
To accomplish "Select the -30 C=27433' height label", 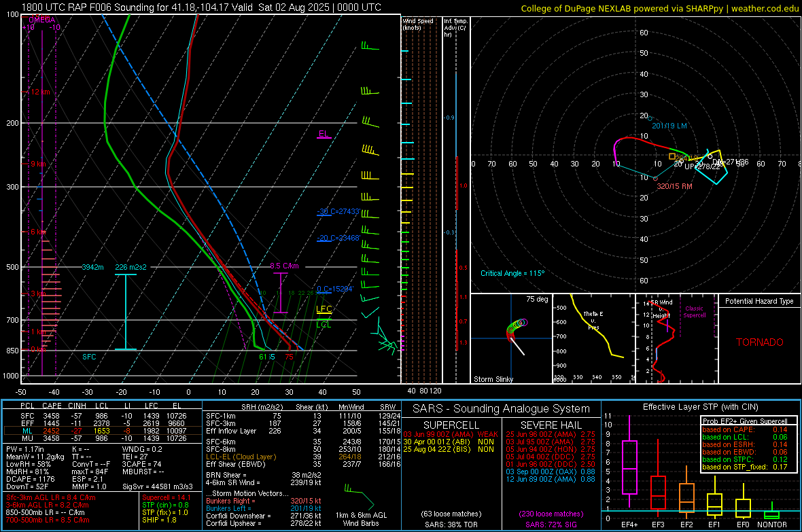I will [338, 211].
